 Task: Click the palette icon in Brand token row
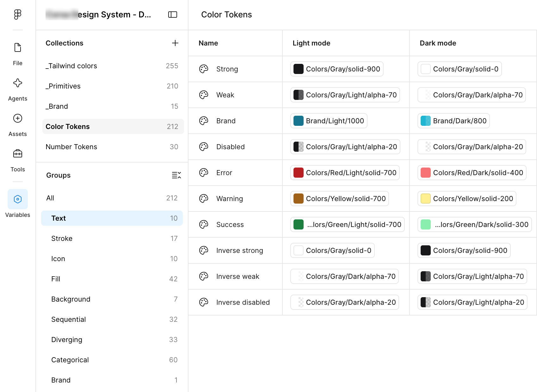[204, 121]
